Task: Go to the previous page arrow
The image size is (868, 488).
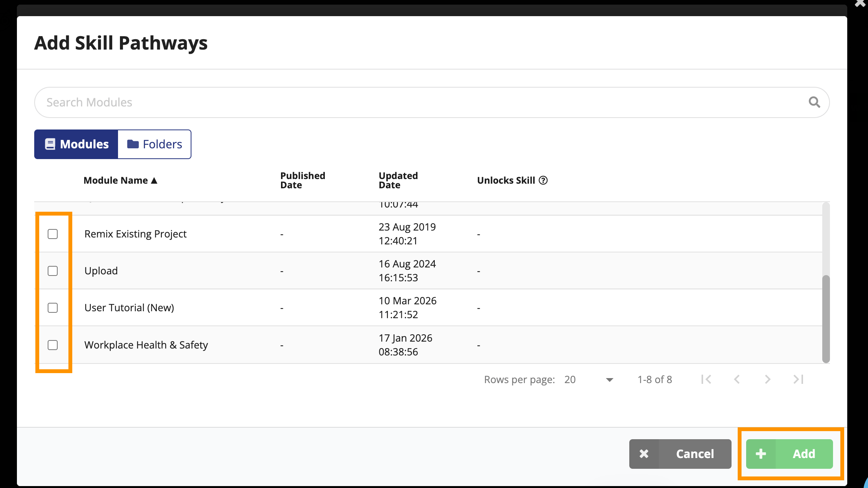Action: (737, 379)
